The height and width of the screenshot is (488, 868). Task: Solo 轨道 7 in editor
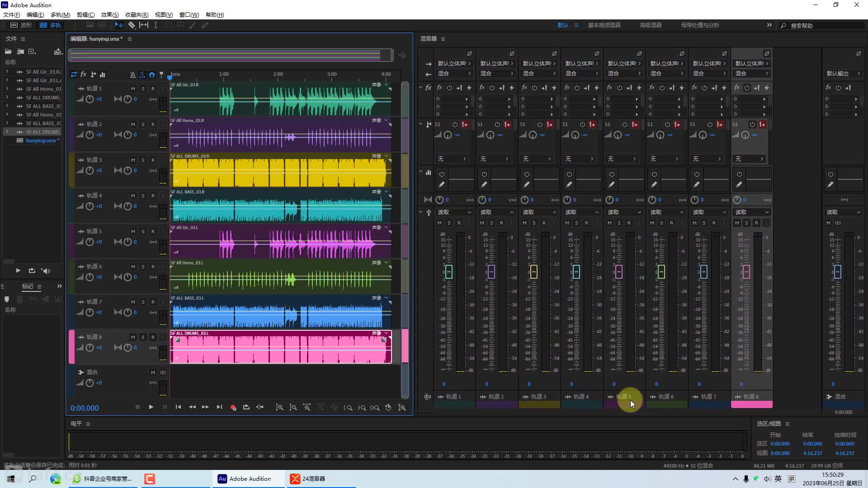143,302
